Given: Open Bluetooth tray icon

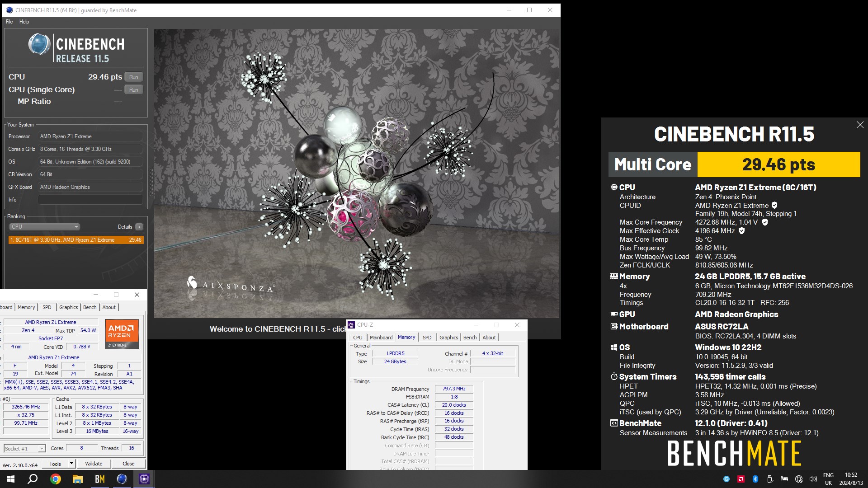Looking at the screenshot, I should click(755, 479).
